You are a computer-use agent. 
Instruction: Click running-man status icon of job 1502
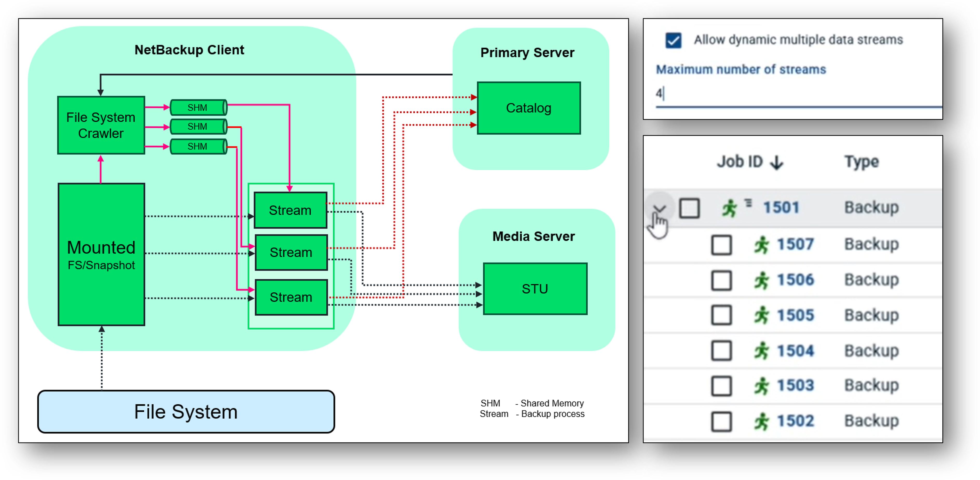click(x=761, y=421)
